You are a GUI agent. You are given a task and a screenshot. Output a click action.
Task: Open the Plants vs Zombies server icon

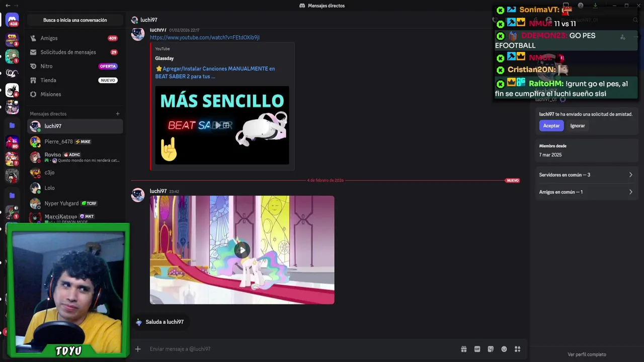pos(12,56)
